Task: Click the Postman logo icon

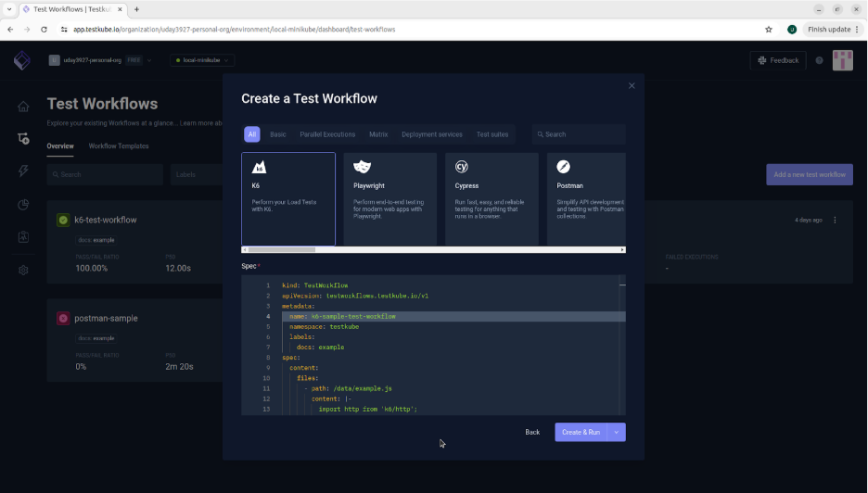Action: tap(564, 167)
